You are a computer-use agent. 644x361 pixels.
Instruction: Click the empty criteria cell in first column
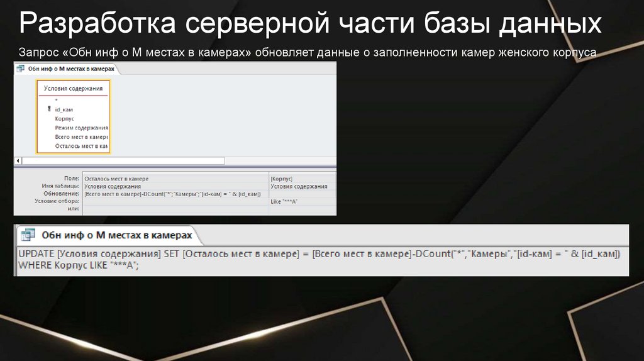click(x=176, y=201)
